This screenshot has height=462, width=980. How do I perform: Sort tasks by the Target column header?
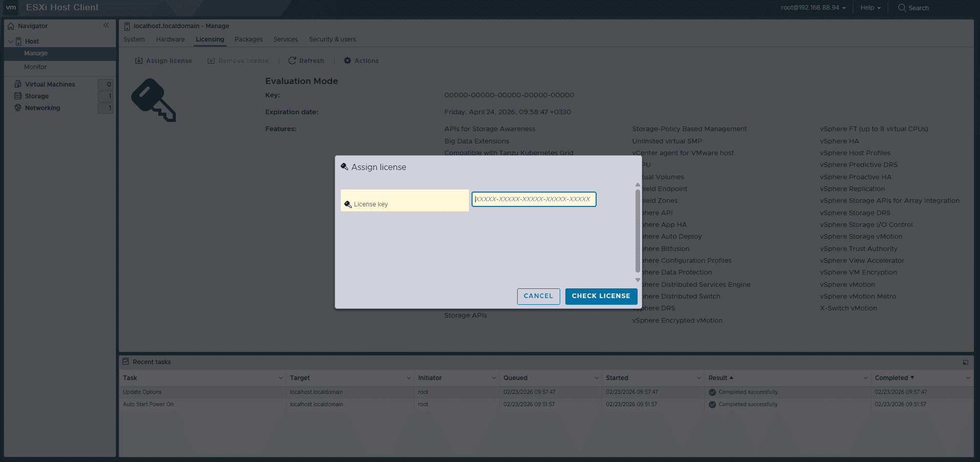pyautogui.click(x=300, y=378)
